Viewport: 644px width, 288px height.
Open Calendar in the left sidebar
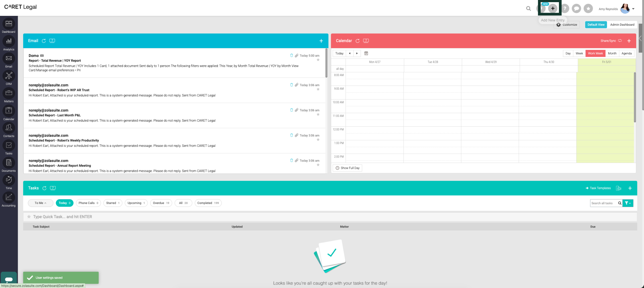(9, 113)
